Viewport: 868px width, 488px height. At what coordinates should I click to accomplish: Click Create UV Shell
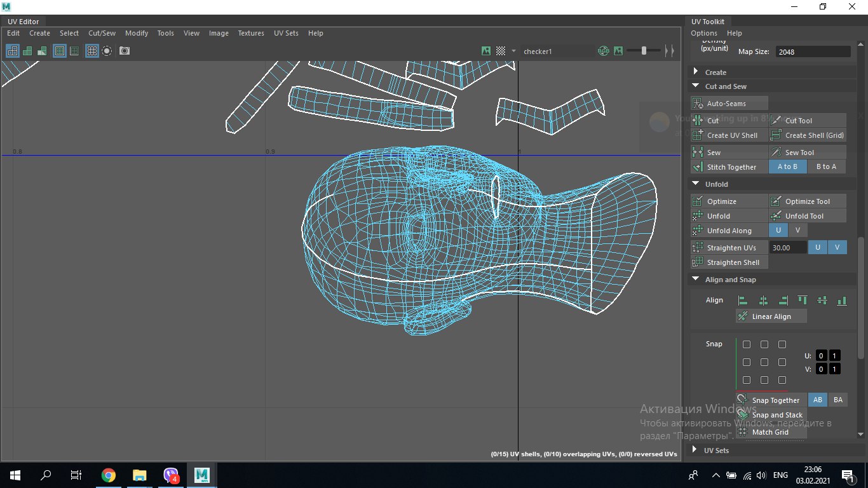[x=729, y=135]
